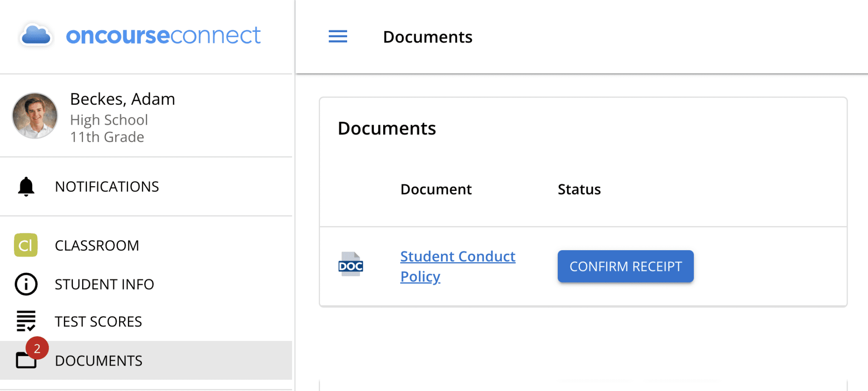Open TEST SCORES from the sidebar
This screenshot has height=391, width=868.
pos(98,321)
